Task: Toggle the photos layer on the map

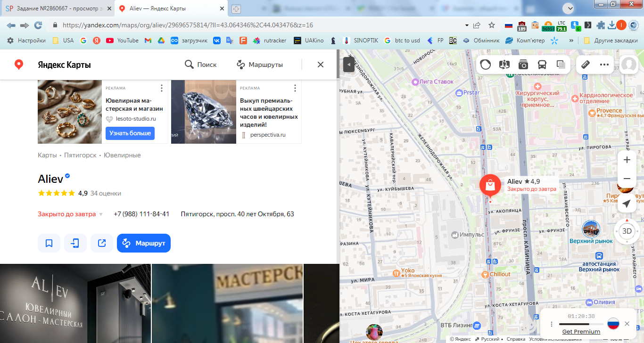Action: click(x=523, y=65)
